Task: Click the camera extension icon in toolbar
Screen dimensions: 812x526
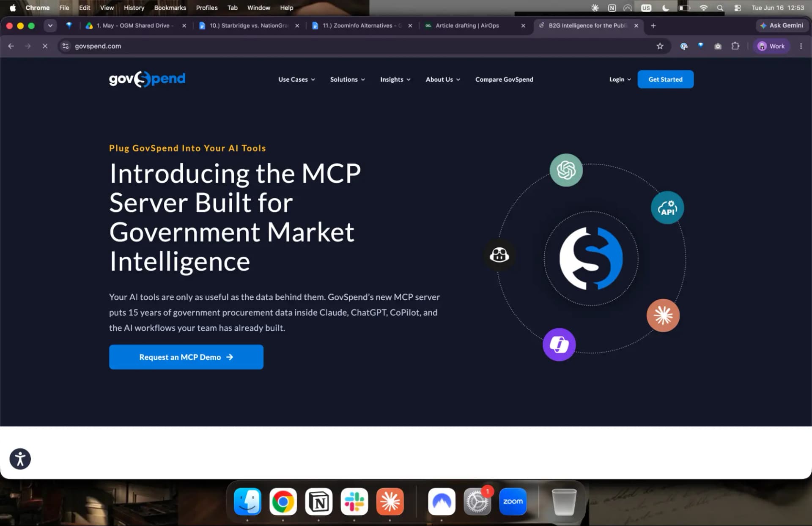Action: [x=718, y=46]
